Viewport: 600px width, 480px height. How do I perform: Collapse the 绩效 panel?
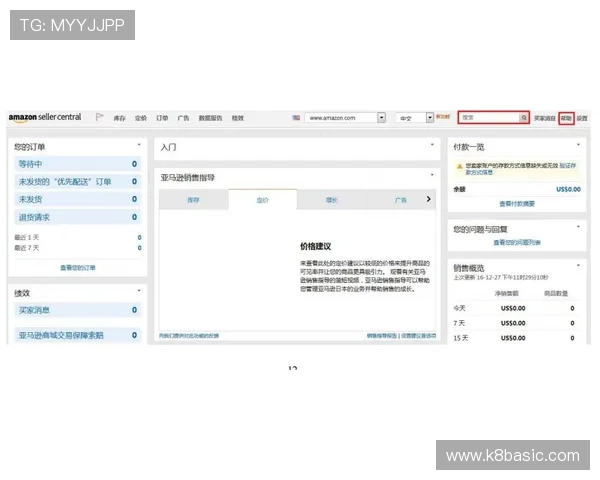(139, 291)
